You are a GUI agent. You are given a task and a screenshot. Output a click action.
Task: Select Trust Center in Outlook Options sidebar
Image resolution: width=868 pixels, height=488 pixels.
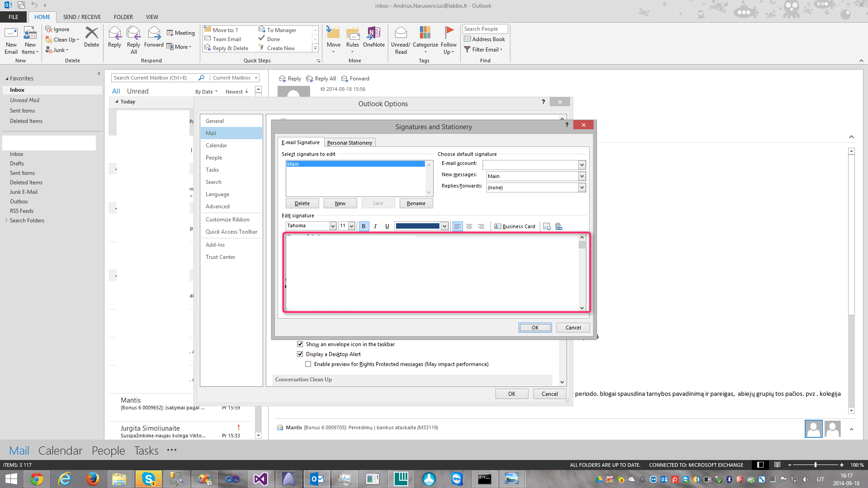[220, 257]
